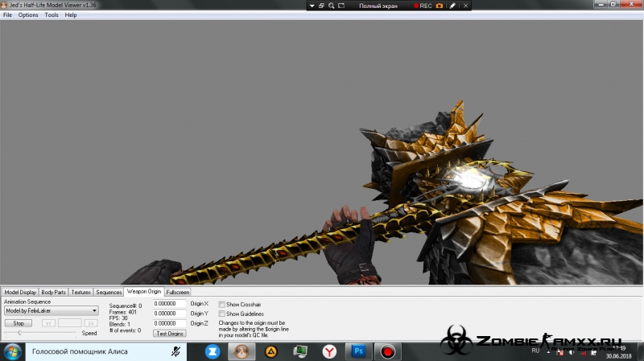This screenshot has height=361, width=644.
Task: Open the green monitor taskbar icon
Action: pyautogui.click(x=300, y=351)
